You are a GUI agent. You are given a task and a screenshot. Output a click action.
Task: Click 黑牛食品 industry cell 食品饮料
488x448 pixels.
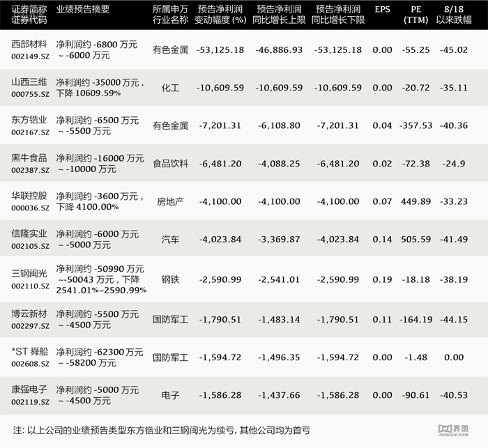(x=170, y=164)
